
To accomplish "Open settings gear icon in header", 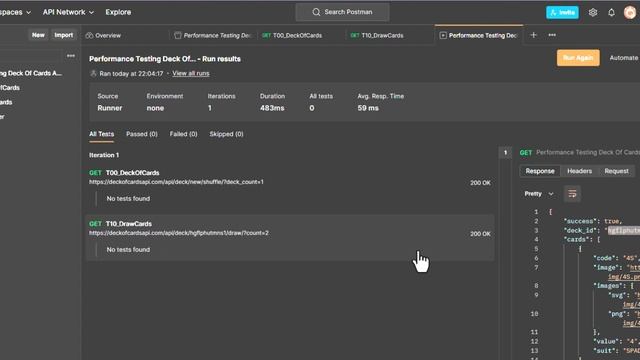I will point(593,12).
